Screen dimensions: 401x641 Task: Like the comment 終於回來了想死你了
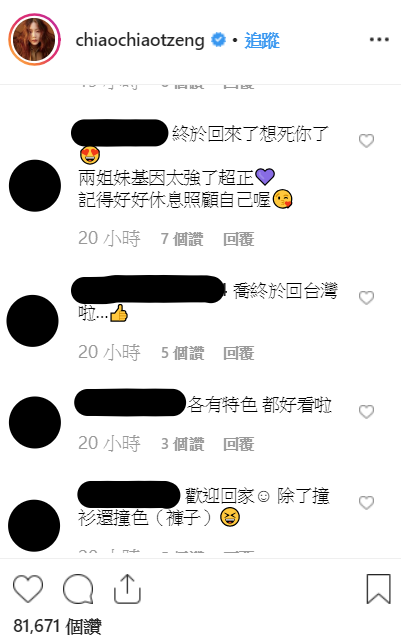click(366, 141)
